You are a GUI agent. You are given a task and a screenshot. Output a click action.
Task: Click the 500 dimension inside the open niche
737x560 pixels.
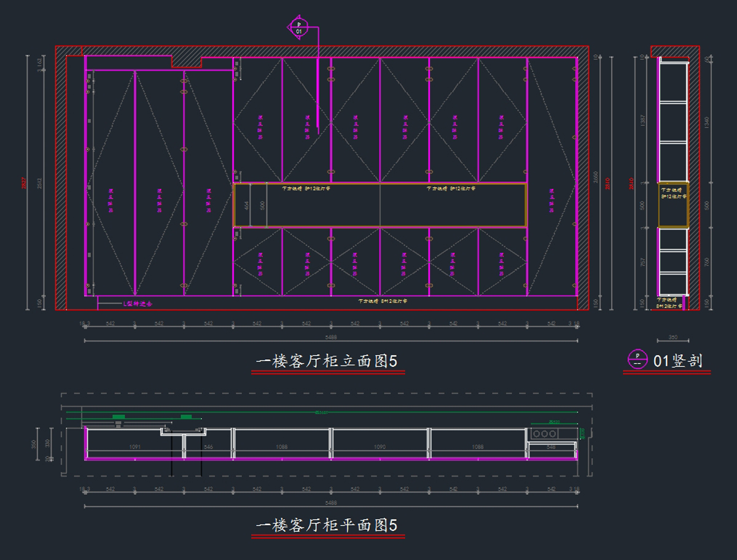[x=263, y=205]
